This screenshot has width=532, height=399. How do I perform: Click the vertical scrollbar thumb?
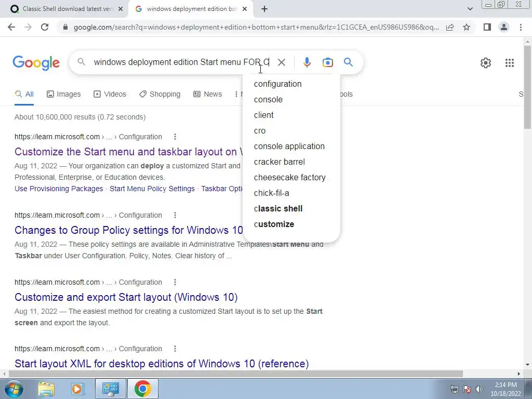pos(527,87)
